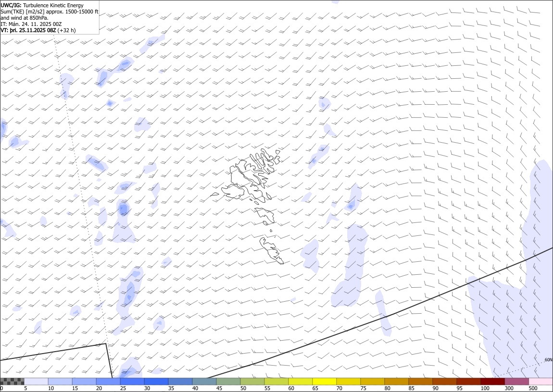Screen dimensions: 553x392
Task: Pick the dark red swatch between 95 and 100
Action: pyautogui.click(x=468, y=381)
